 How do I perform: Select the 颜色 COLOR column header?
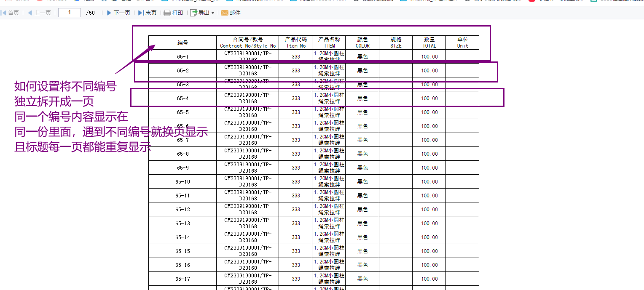coord(362,43)
